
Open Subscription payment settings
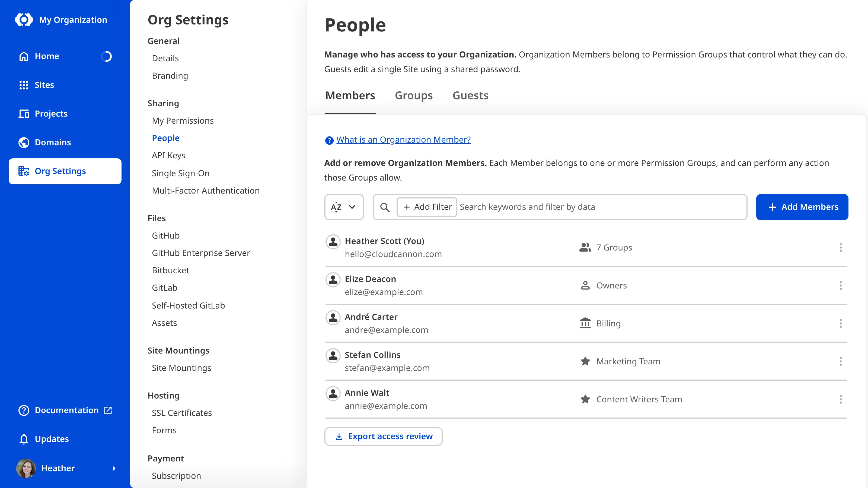[x=176, y=476]
